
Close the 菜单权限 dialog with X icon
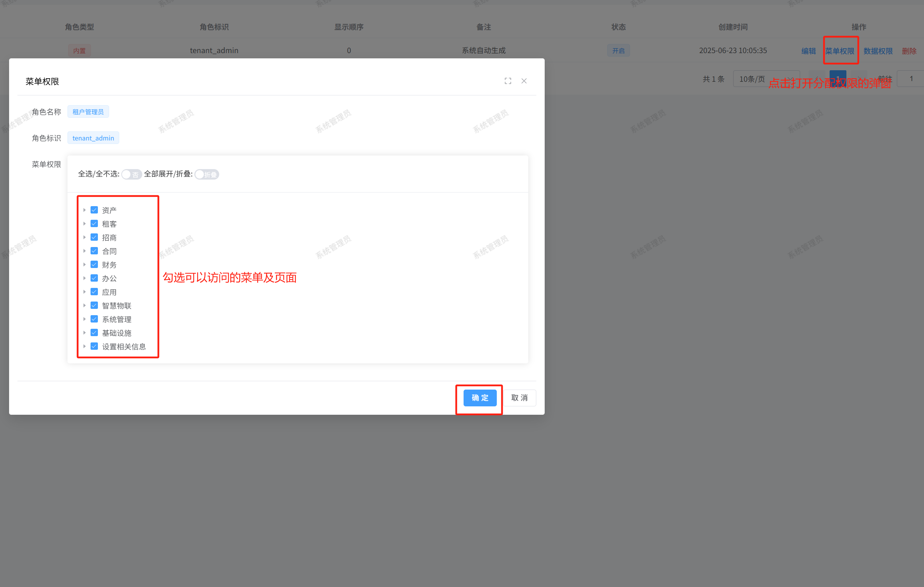click(524, 81)
